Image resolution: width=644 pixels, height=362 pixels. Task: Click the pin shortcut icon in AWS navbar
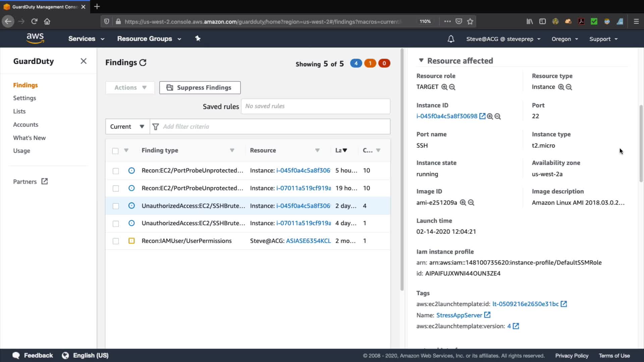click(x=198, y=39)
